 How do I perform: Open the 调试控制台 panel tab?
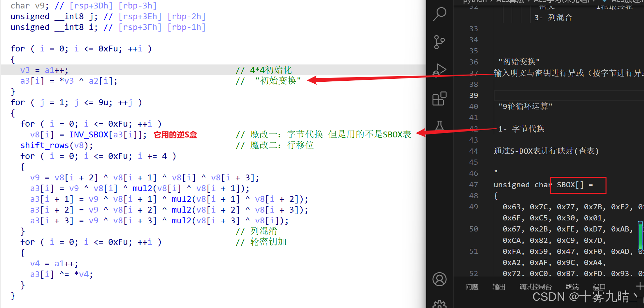535,287
